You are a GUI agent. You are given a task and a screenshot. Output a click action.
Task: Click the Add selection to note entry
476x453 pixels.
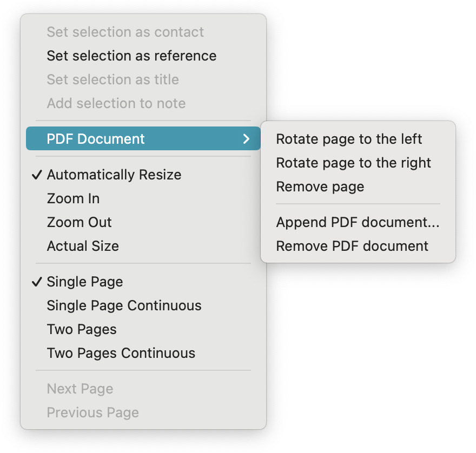116,103
